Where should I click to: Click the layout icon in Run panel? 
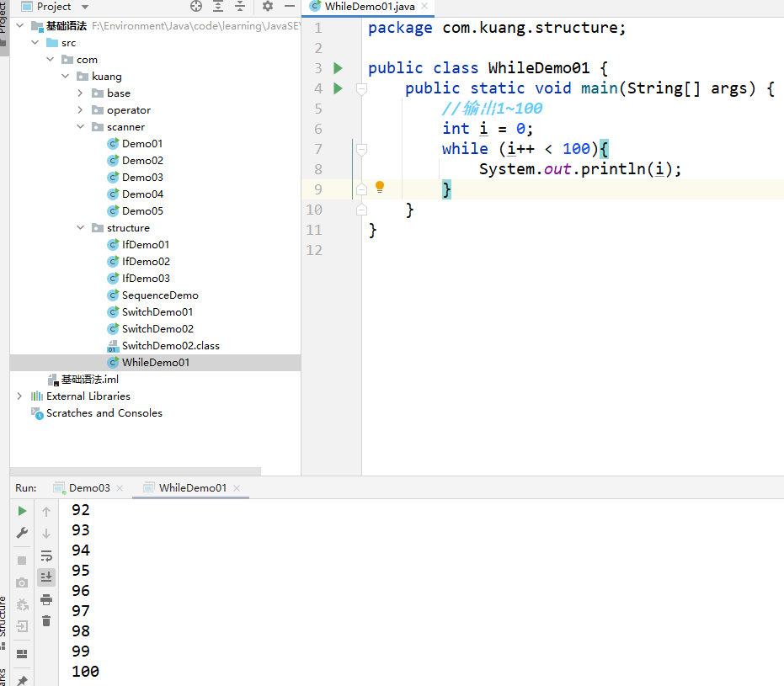[x=22, y=654]
